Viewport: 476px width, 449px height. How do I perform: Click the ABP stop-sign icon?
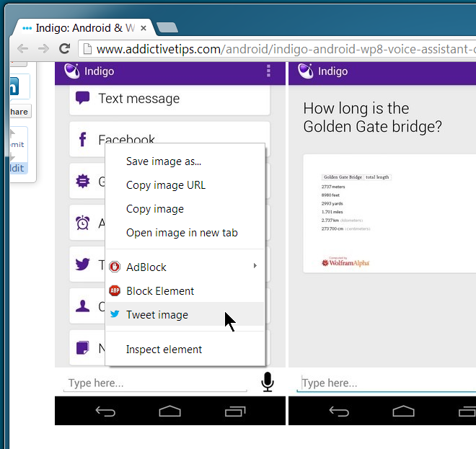coord(115,290)
